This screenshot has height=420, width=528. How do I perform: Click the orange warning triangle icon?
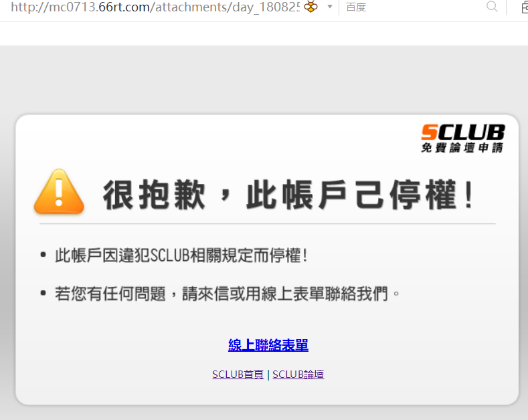[x=59, y=191]
